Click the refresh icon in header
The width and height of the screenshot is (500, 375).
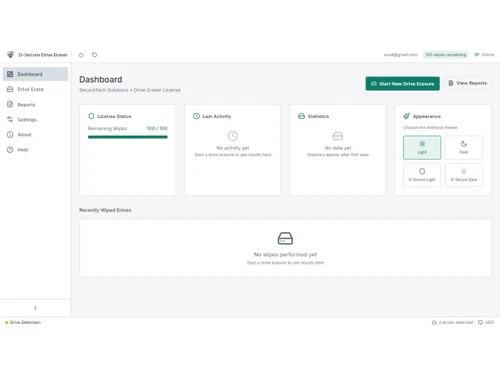click(95, 55)
